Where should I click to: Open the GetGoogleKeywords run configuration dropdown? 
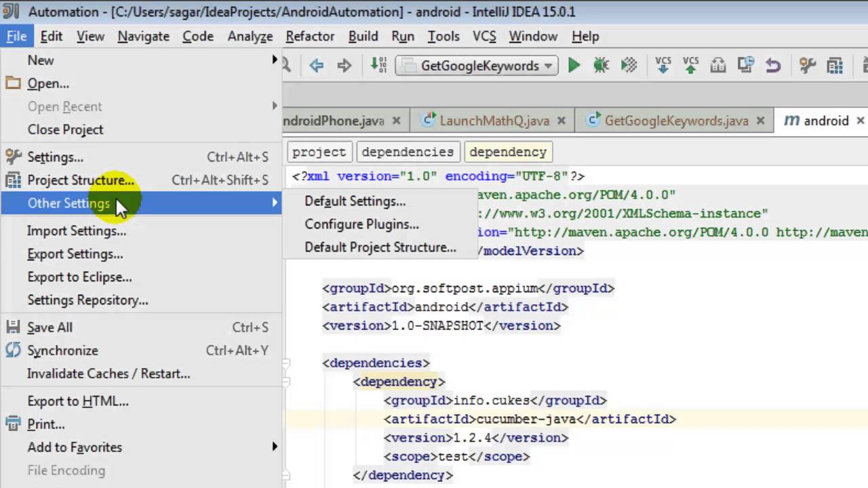(477, 66)
